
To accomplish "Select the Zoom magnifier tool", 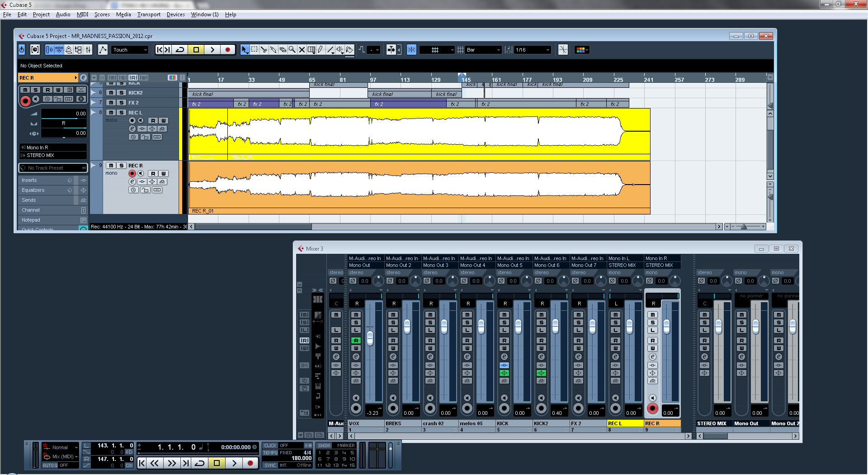I will (292, 50).
